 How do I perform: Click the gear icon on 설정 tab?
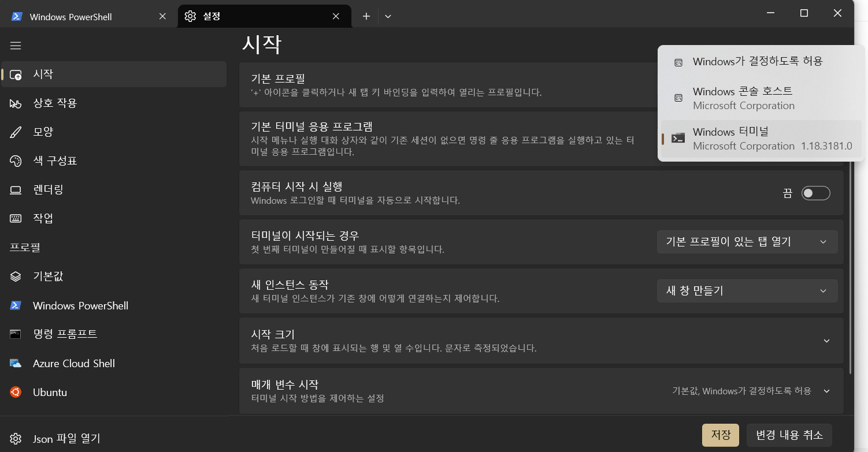pos(190,16)
